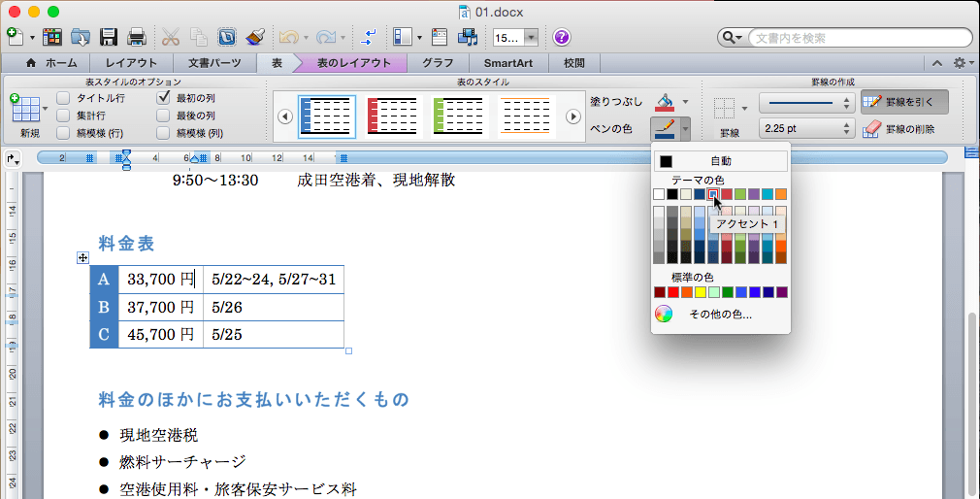Open the Toolbox icon
This screenshot has height=499, width=980.
pyautogui.click(x=440, y=38)
